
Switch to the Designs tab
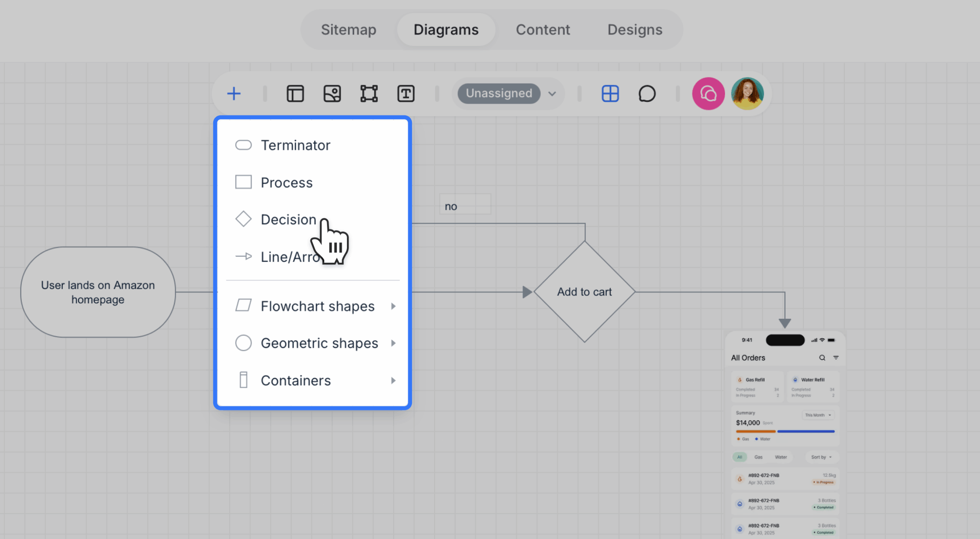(635, 30)
